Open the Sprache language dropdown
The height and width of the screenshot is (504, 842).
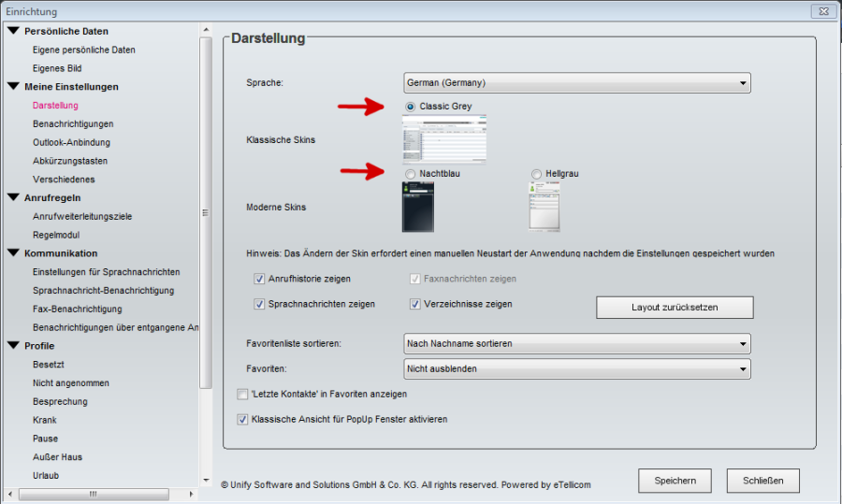click(577, 83)
